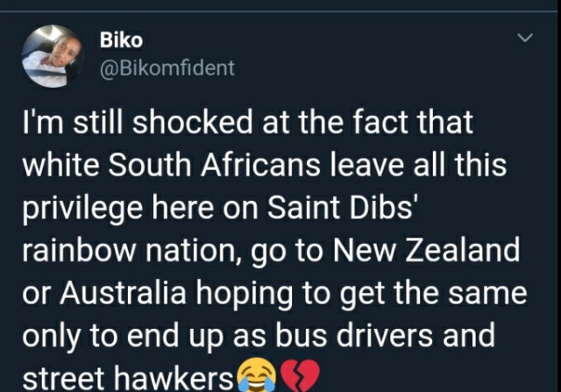This screenshot has height=392, width=561.
Task: Click the word "privilege" in the tweet
Action: [x=82, y=210]
